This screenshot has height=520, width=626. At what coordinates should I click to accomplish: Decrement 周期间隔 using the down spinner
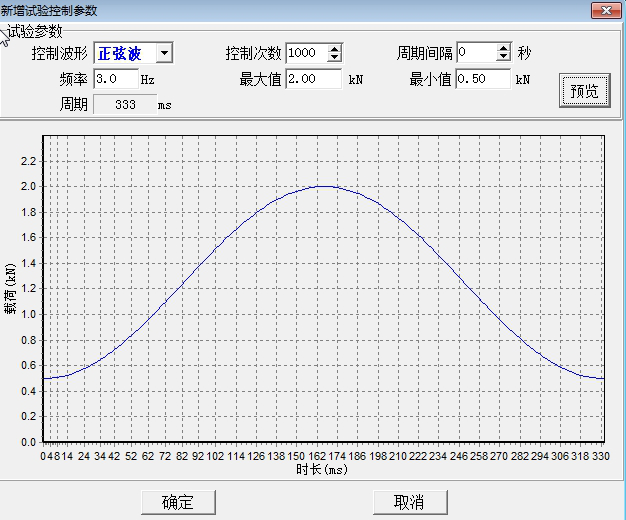(504, 58)
